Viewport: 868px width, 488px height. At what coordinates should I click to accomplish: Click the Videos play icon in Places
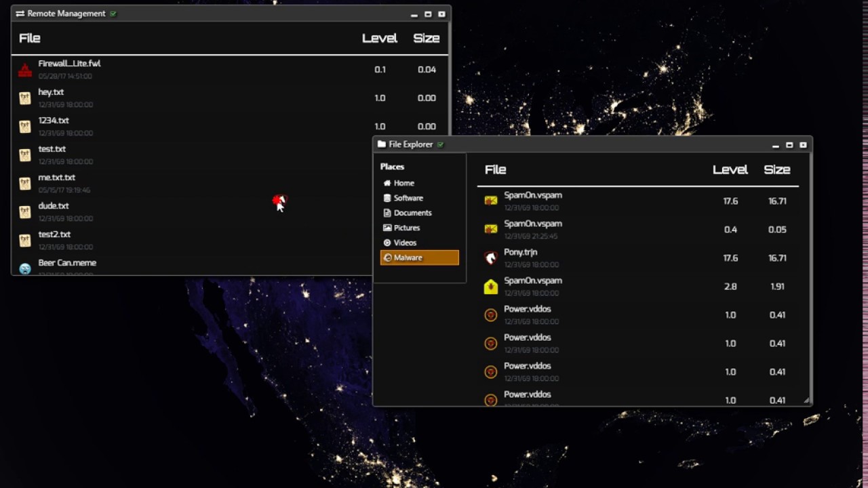click(387, 243)
